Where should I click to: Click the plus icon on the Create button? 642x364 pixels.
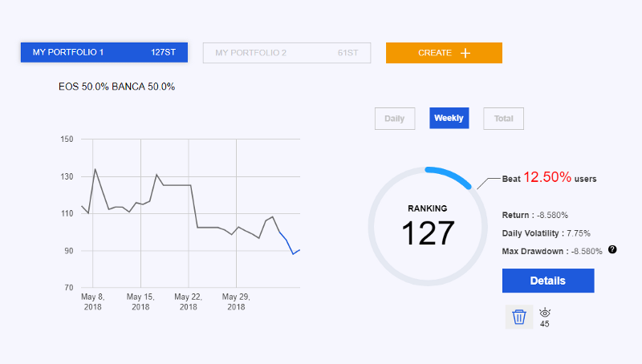click(465, 53)
